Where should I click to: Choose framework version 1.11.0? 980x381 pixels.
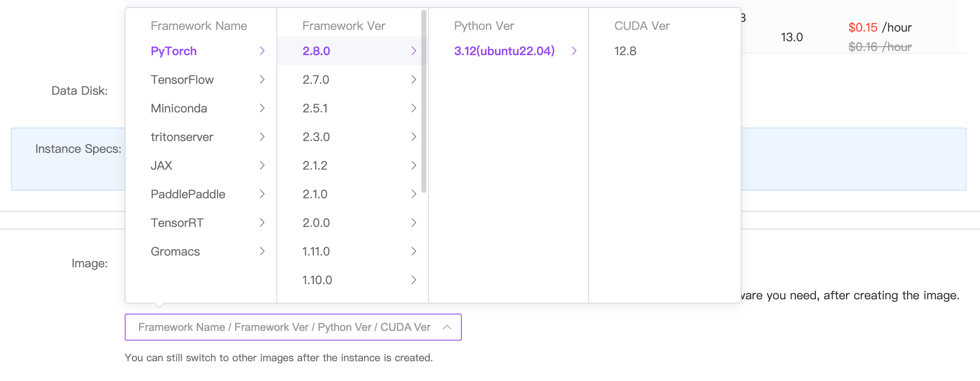tap(316, 251)
